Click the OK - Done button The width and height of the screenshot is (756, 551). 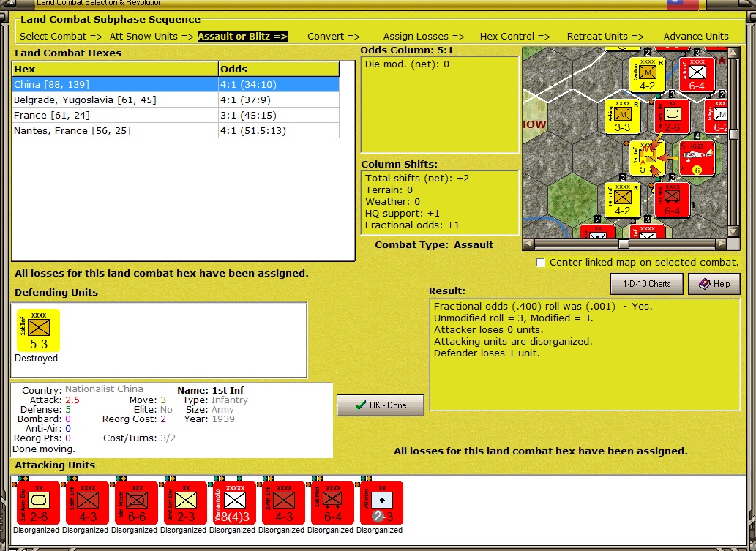click(x=381, y=405)
